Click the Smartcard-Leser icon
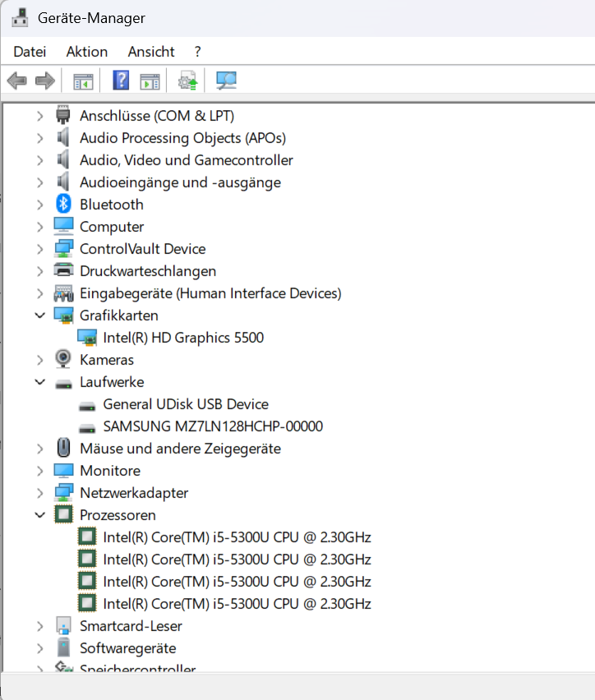This screenshot has height=700, width=595. point(63,625)
